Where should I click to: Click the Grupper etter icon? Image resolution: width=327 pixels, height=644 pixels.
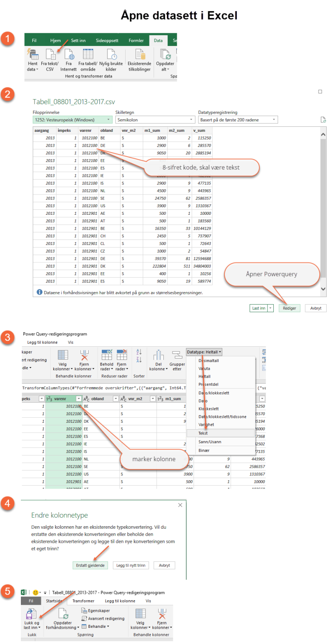click(x=176, y=355)
